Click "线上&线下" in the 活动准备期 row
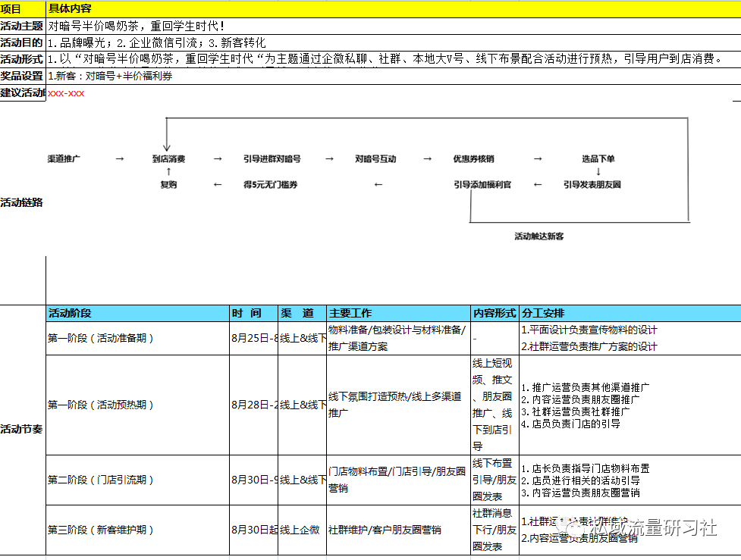This screenshot has height=560, width=741. [x=302, y=338]
